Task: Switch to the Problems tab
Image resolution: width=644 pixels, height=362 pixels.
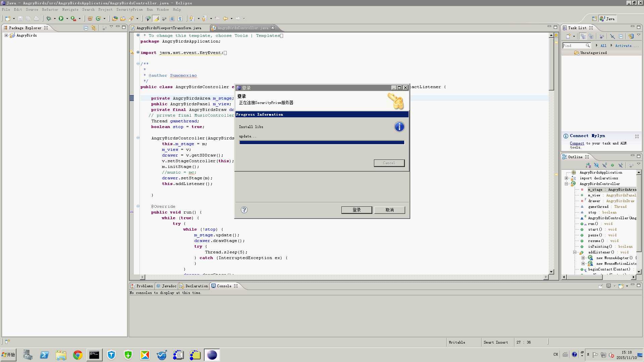Action: pos(142,286)
